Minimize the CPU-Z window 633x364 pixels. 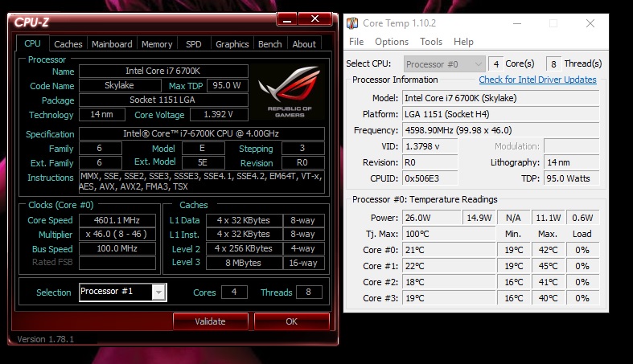click(287, 19)
